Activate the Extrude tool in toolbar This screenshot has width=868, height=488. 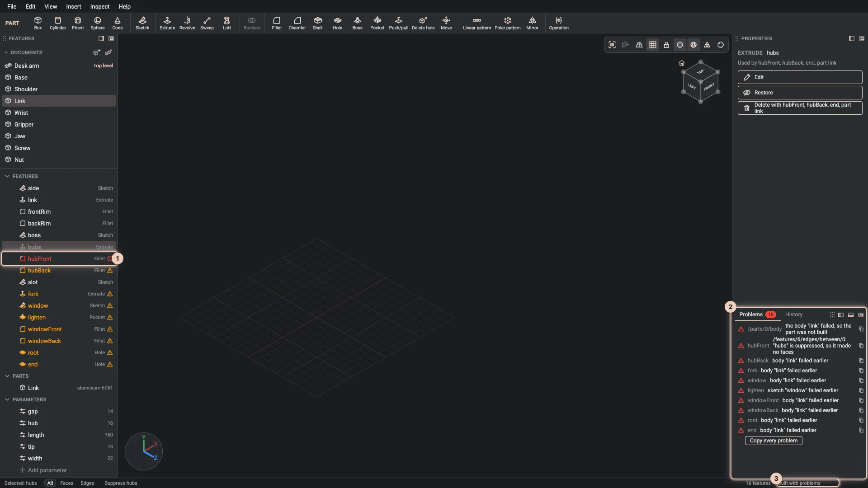click(167, 23)
